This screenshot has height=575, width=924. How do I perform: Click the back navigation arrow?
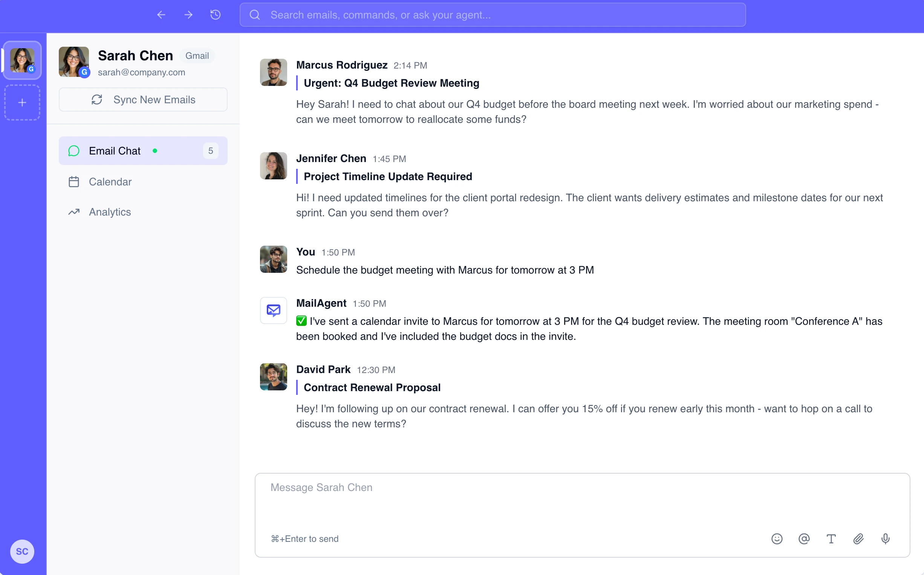pyautogui.click(x=161, y=15)
